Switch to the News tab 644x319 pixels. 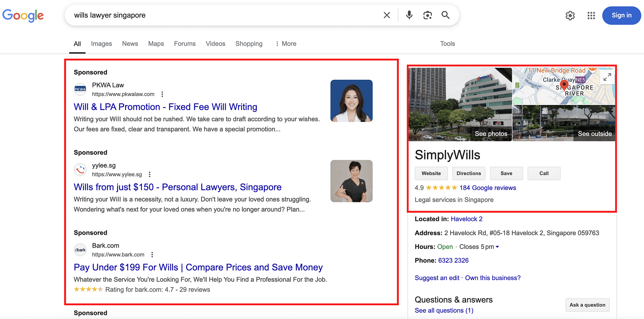(130, 44)
